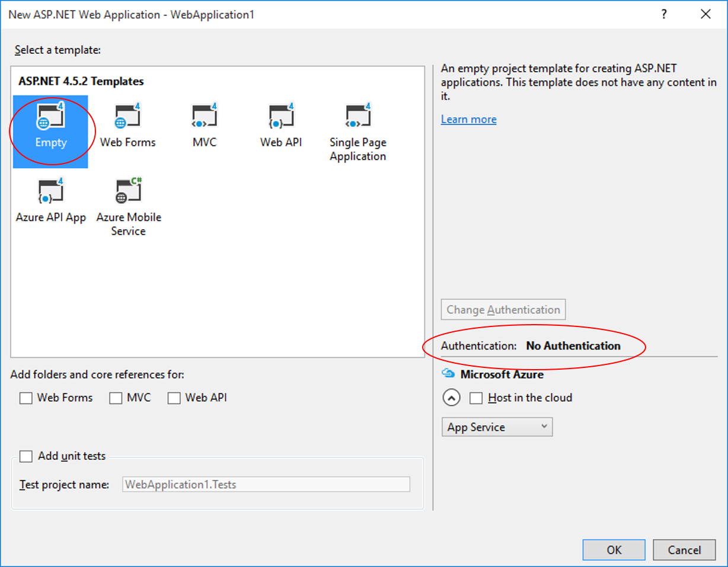
Task: Collapse the Microsoft Azure hosting section
Action: point(451,398)
